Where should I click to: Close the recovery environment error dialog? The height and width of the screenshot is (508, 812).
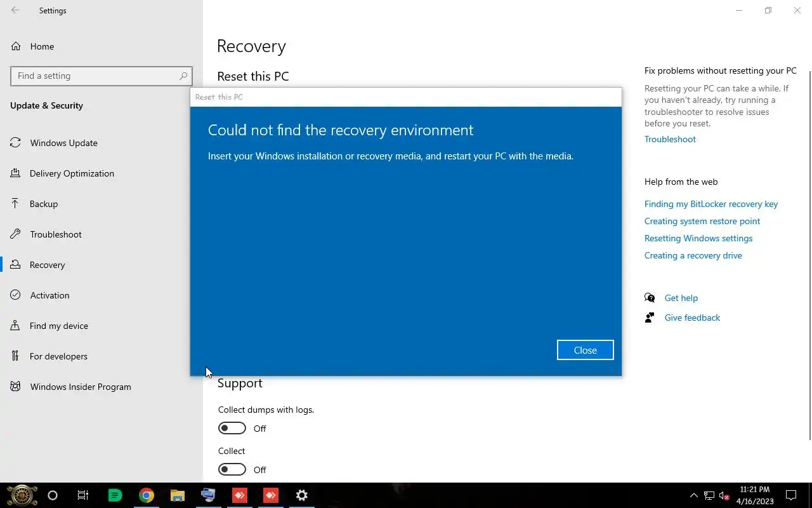pos(585,350)
